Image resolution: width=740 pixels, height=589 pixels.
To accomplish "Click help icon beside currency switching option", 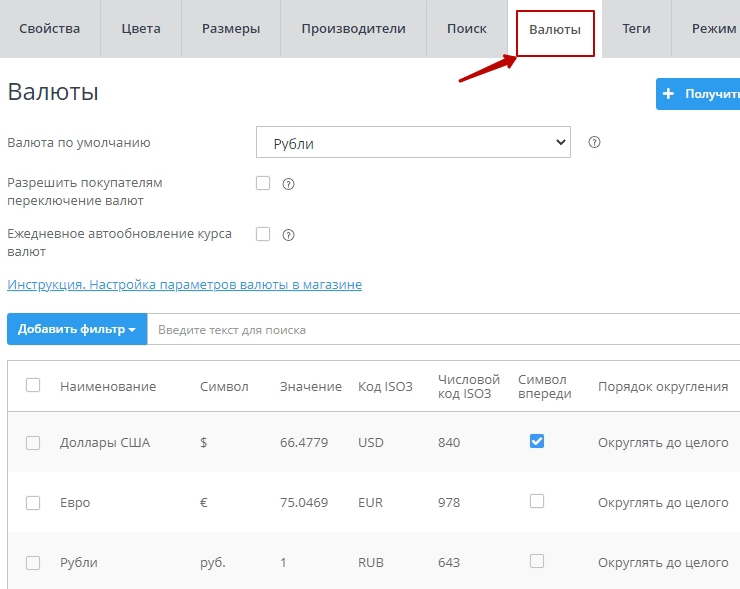I will 288,184.
